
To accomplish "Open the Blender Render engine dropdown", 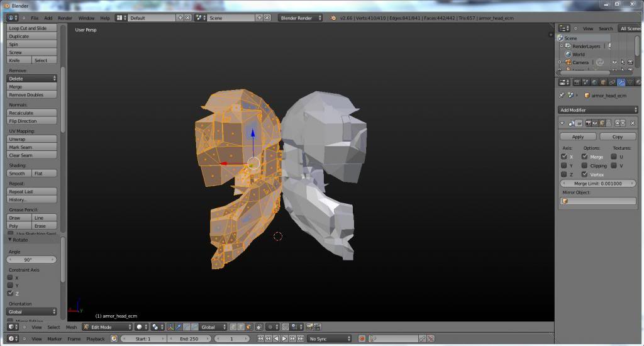I will point(301,18).
